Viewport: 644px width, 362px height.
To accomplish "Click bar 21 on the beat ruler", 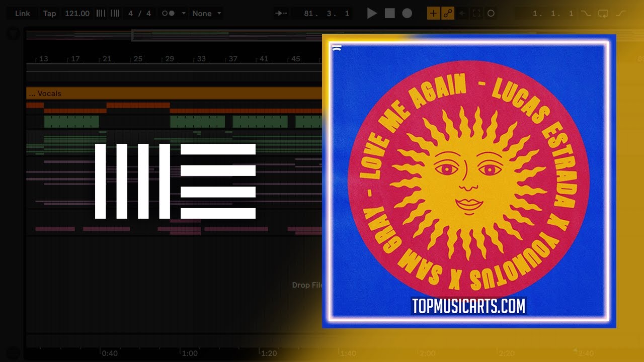I will [x=107, y=59].
